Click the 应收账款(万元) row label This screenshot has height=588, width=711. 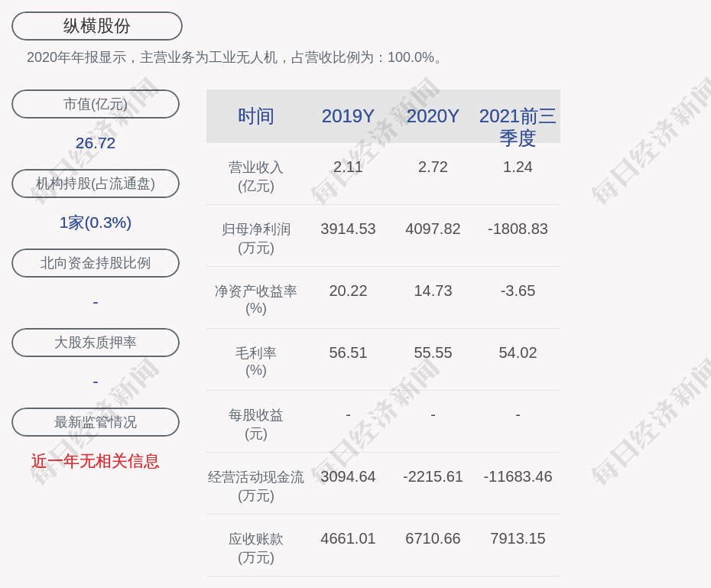(256, 547)
